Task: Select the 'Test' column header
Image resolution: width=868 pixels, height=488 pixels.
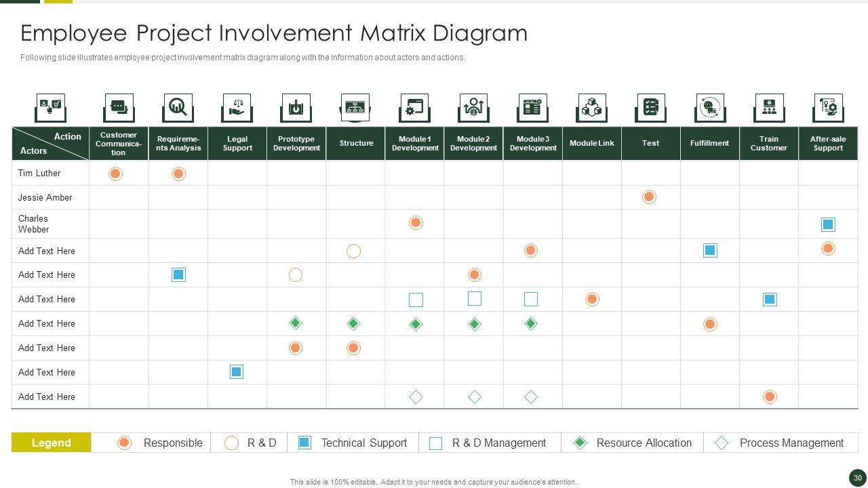Action: point(650,143)
